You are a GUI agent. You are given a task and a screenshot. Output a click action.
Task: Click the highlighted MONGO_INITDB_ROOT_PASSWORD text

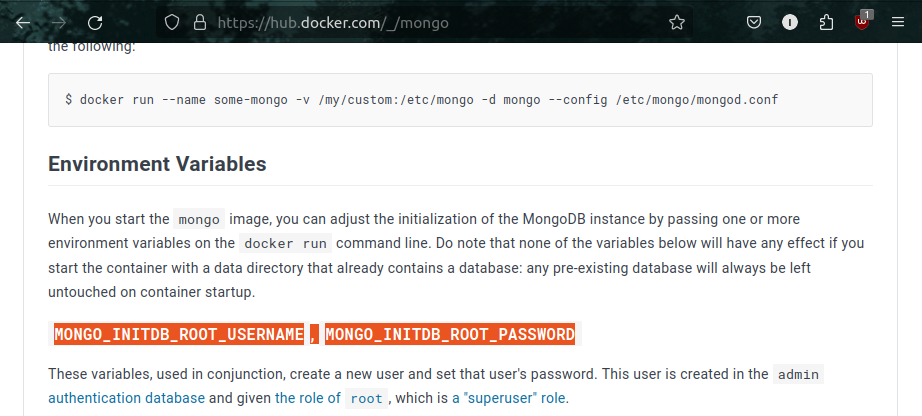(450, 334)
